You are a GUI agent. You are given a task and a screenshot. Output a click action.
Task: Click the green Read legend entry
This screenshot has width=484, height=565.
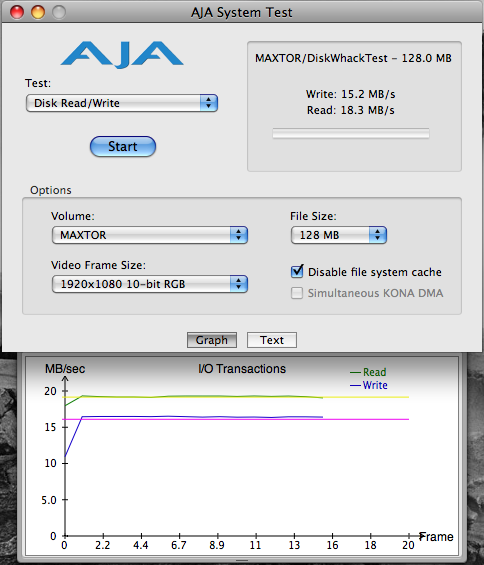(x=368, y=372)
